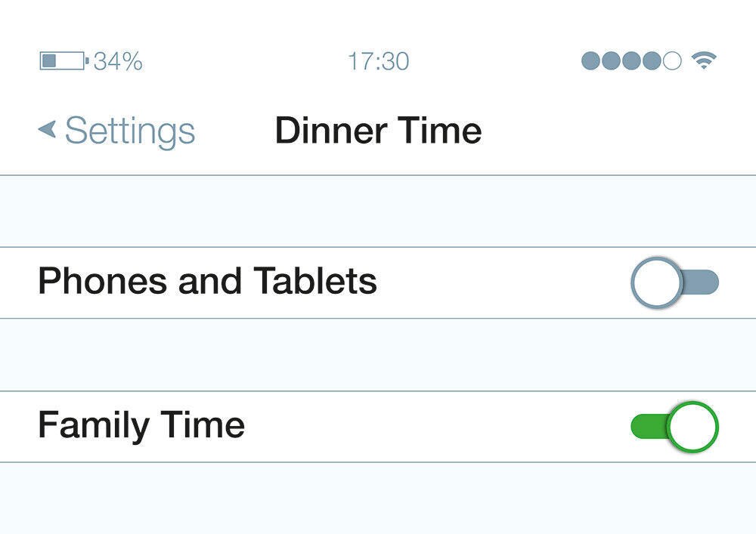Click the green track of Family Time switch
756x534 pixels.
pos(647,427)
